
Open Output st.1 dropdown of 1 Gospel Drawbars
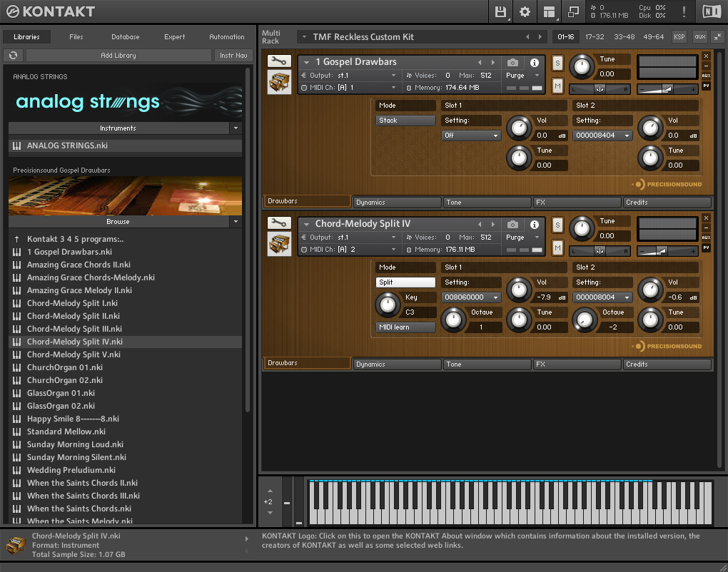(x=348, y=75)
